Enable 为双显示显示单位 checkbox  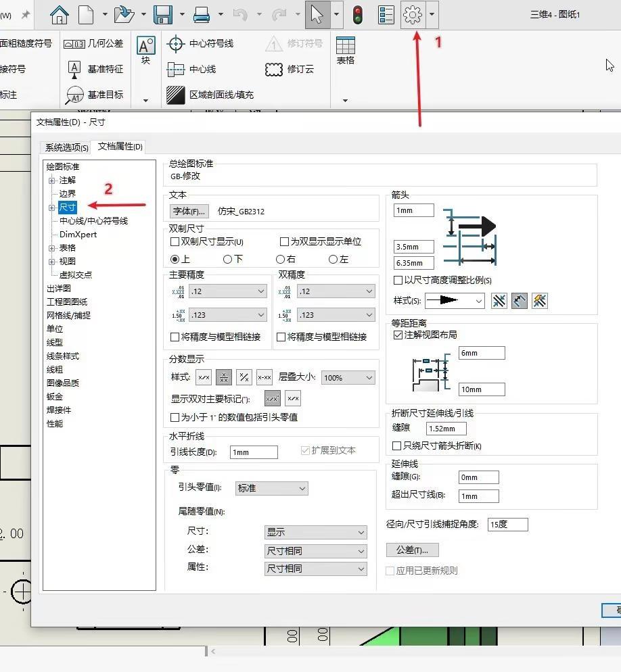284,242
